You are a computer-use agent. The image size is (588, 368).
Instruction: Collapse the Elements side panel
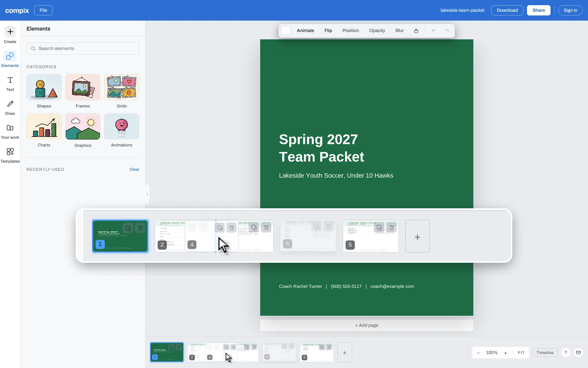point(147,194)
